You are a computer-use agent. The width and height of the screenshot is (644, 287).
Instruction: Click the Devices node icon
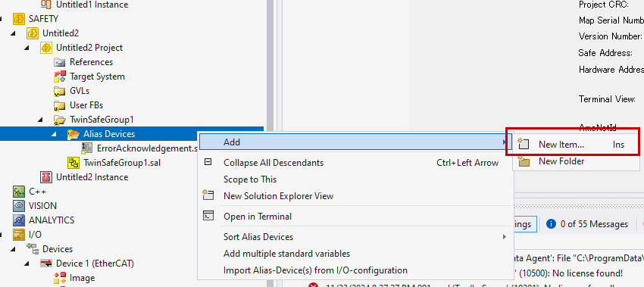coord(33,249)
